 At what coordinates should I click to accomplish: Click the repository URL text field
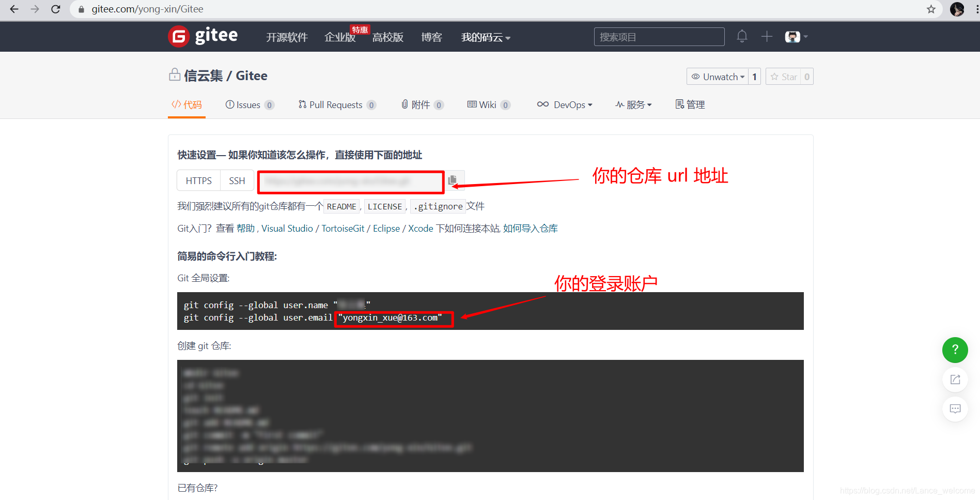350,181
